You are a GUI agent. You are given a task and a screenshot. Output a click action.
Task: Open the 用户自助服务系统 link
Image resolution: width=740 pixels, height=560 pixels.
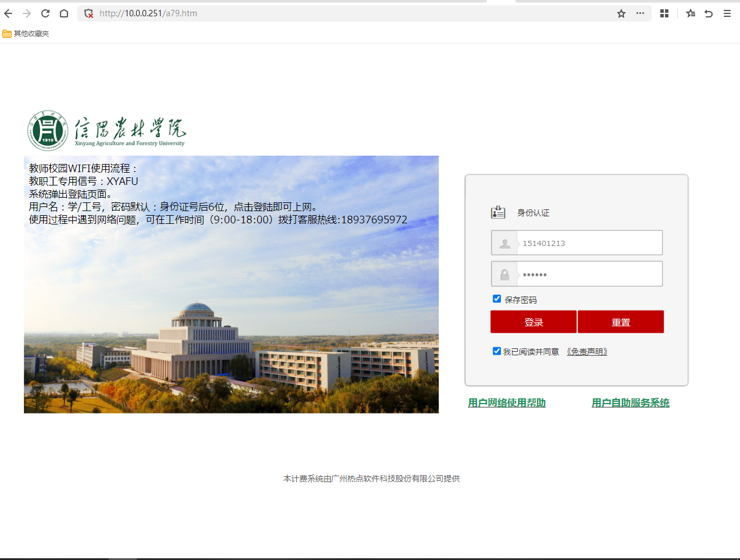pyautogui.click(x=631, y=403)
